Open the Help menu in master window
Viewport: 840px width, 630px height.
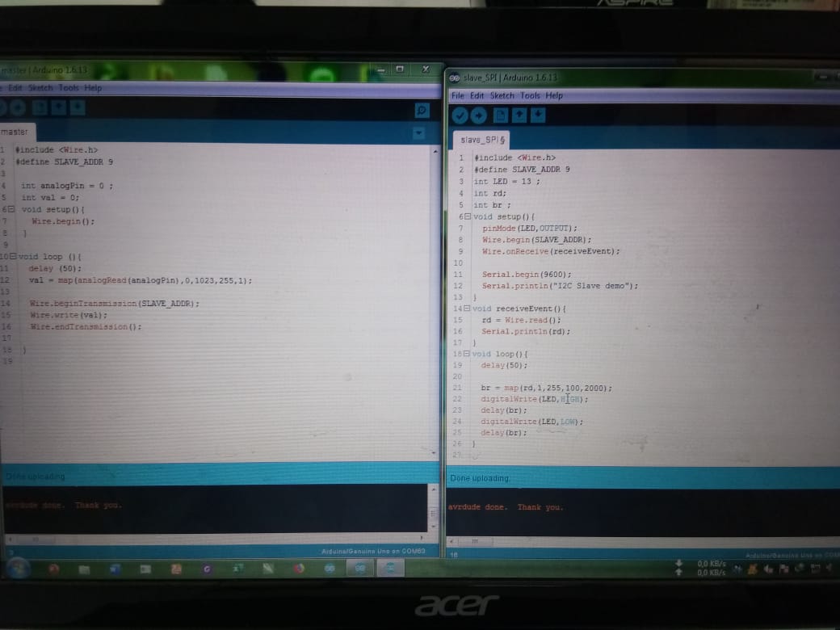(93, 88)
